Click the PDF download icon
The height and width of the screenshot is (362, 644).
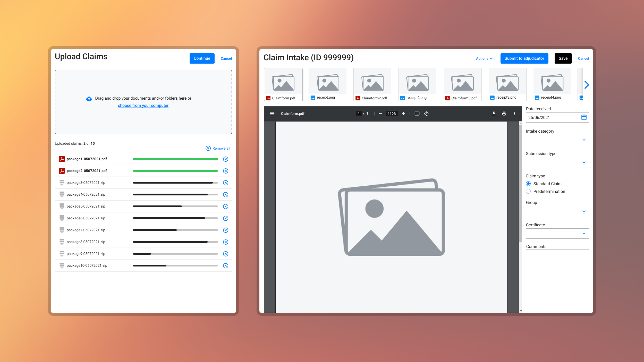tap(494, 114)
